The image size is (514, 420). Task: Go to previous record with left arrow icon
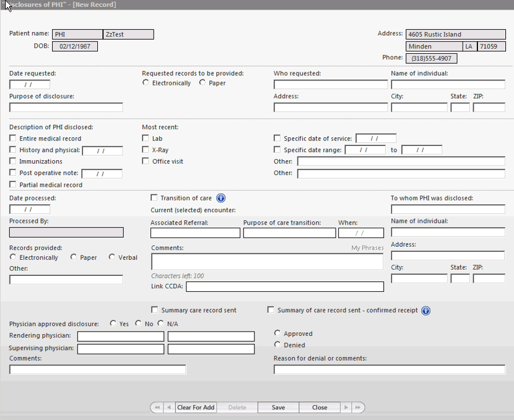tap(168, 408)
